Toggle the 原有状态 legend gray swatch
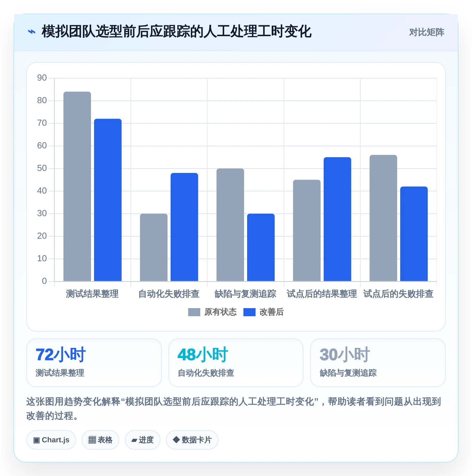The width and height of the screenshot is (472, 476). click(194, 312)
